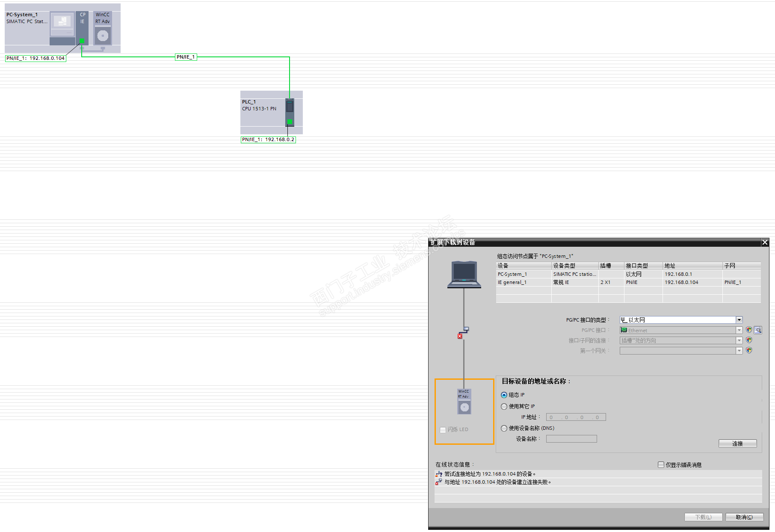Enable 仅显示错误消息 checkbox
775x532 pixels.
(x=661, y=465)
